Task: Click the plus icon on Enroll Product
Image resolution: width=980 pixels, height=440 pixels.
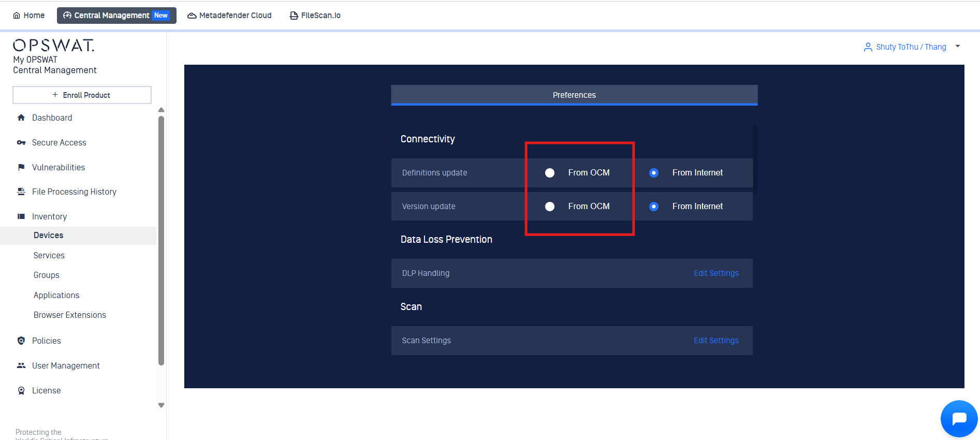Action: point(55,95)
